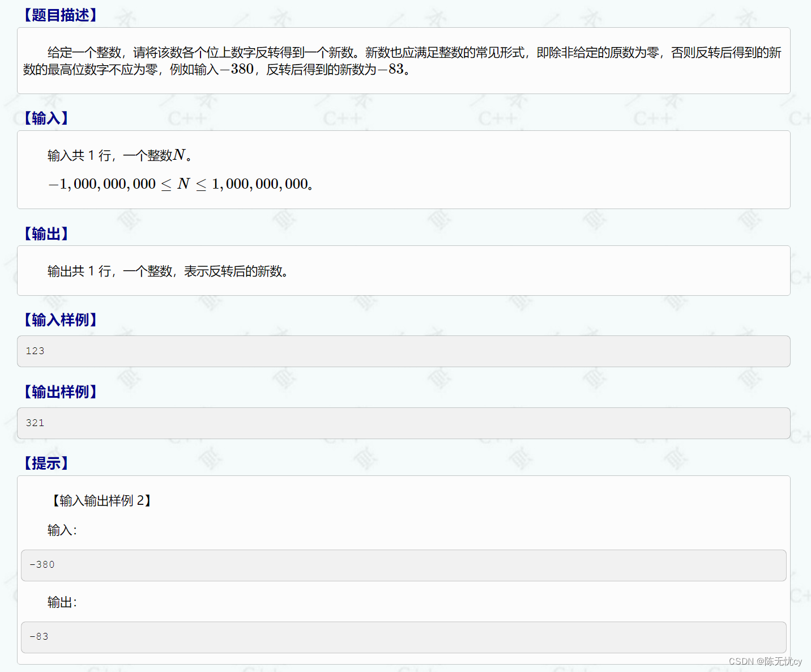The height and width of the screenshot is (672, 811).
Task: Click the CSDN @陈无忧cy credit text
Action: click(765, 661)
